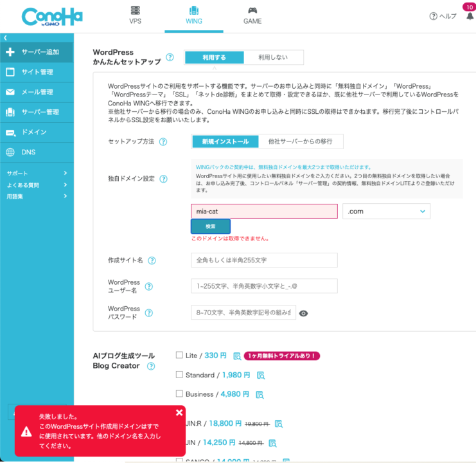Image resolution: width=476 pixels, height=463 pixels.
Task: Open help icon for WordPressパスワード
Action: [149, 313]
